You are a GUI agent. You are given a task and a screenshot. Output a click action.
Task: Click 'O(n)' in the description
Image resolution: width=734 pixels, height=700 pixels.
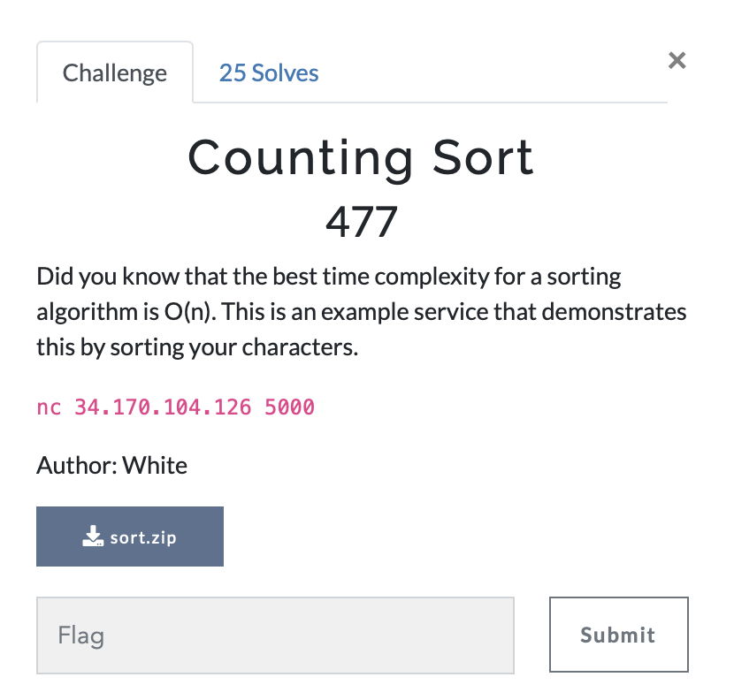pos(189,312)
